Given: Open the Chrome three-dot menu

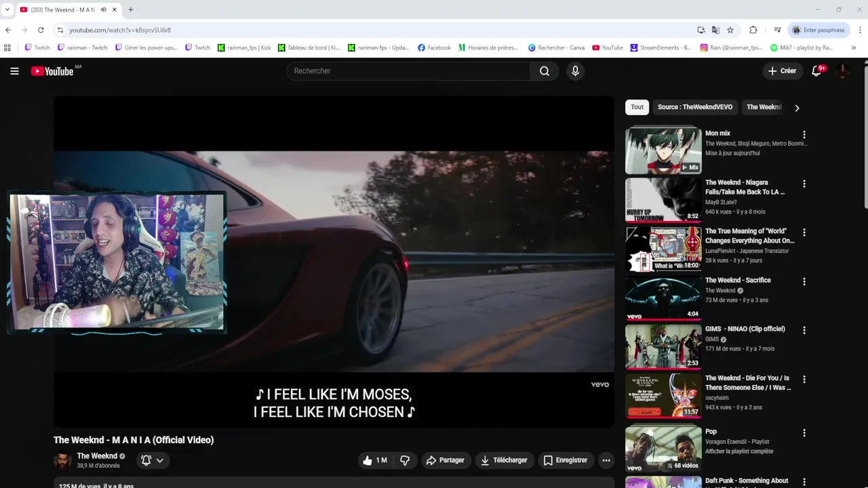Looking at the screenshot, I should click(x=860, y=30).
